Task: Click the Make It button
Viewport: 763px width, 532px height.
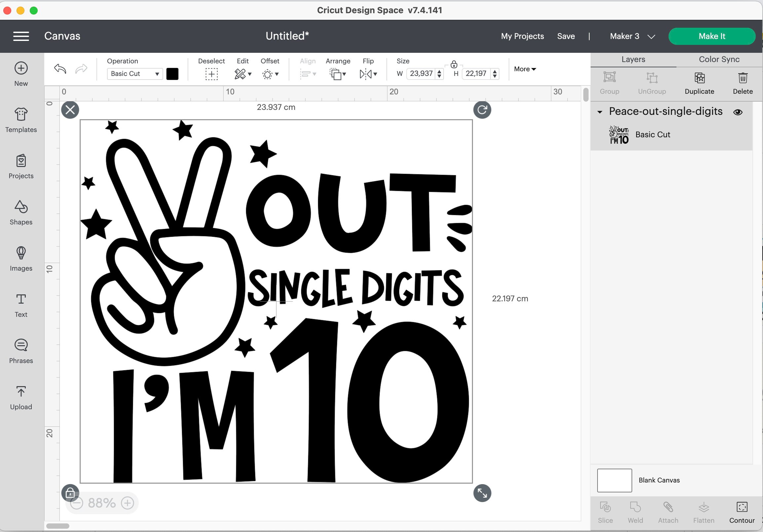Action: 712,36
